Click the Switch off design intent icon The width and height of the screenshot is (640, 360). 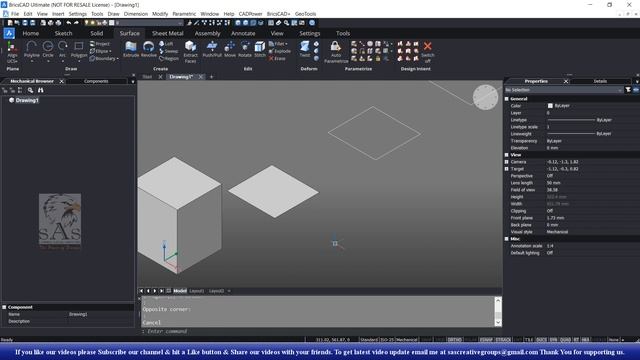point(427,51)
